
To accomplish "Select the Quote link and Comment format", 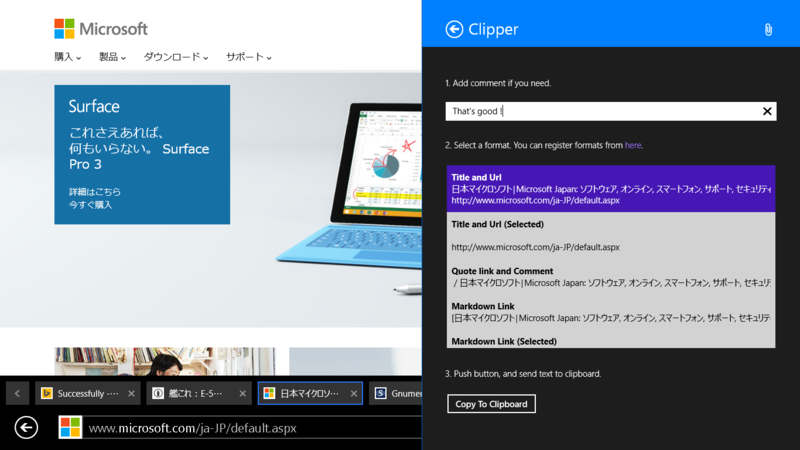I will (x=611, y=277).
